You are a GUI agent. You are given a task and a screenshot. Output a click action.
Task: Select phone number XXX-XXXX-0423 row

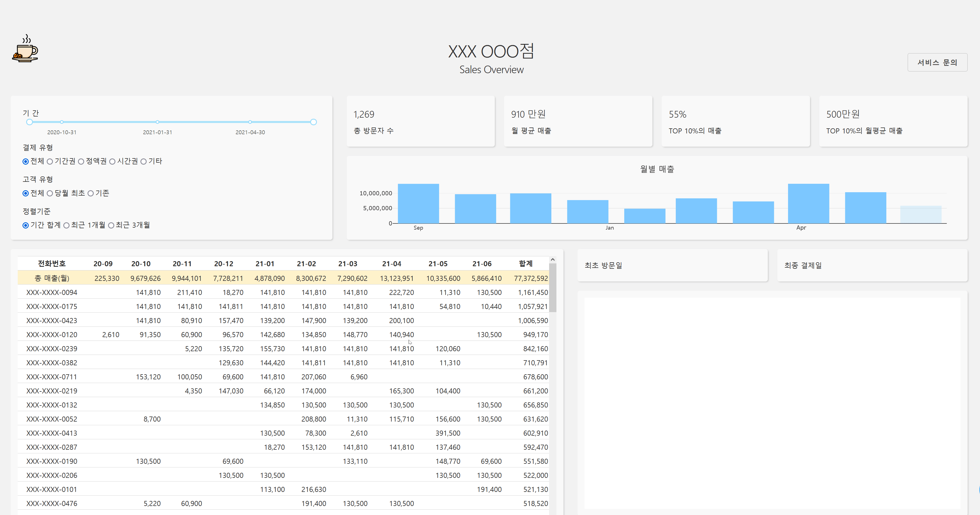pos(52,321)
